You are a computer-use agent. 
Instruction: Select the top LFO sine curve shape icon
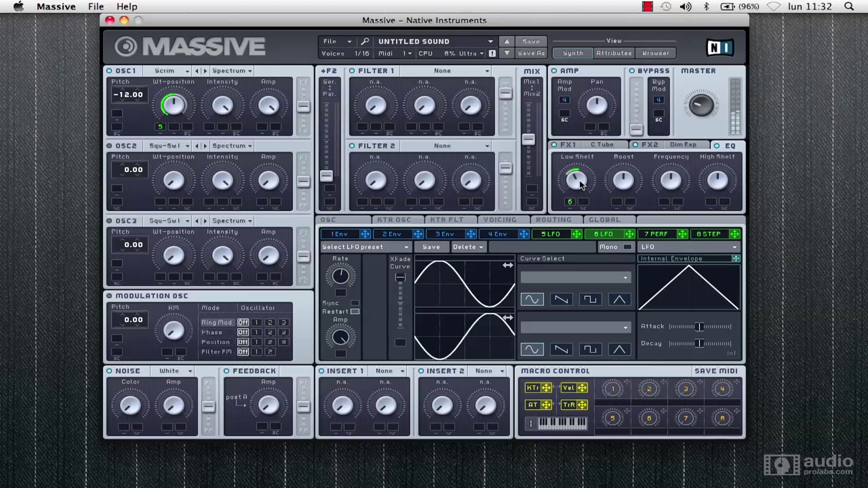click(532, 299)
